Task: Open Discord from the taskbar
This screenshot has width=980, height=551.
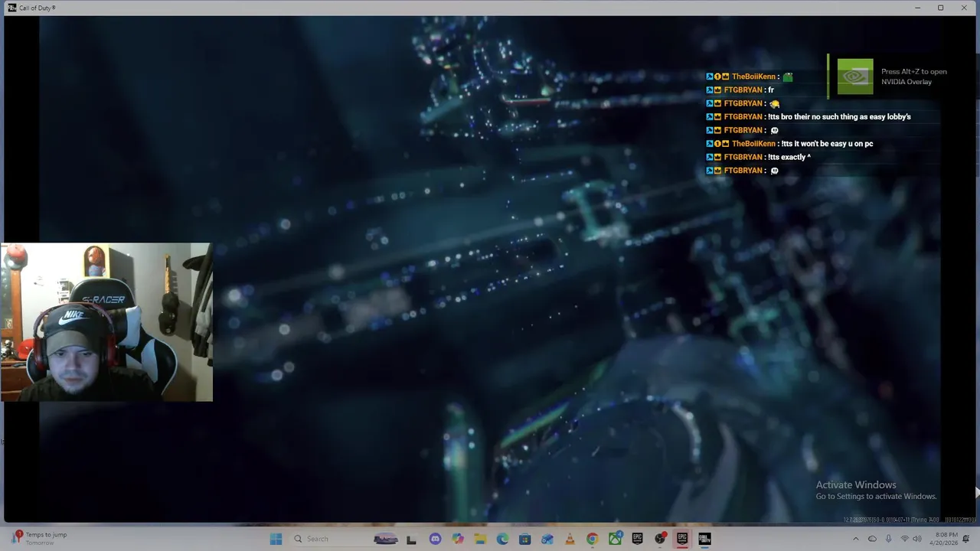Action: coord(435,539)
